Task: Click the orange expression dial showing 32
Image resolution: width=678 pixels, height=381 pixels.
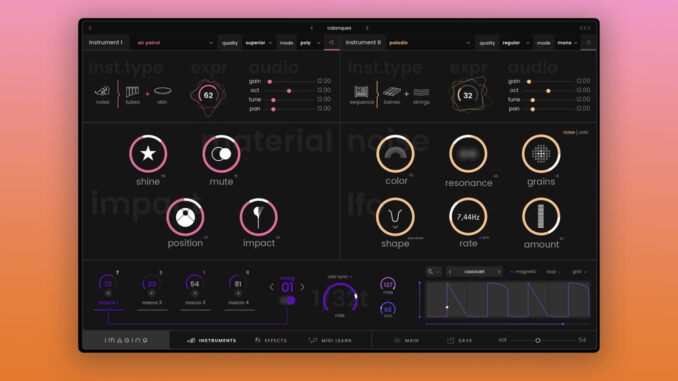Action: pos(468,96)
